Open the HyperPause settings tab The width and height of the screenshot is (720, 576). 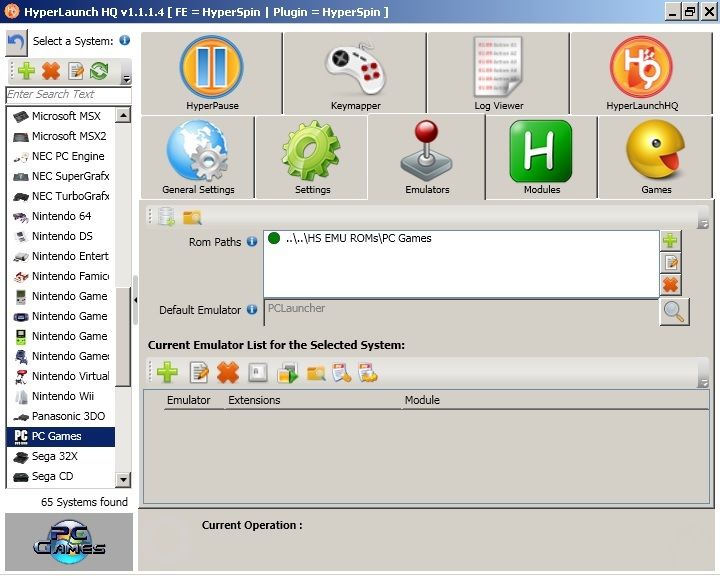coord(211,72)
